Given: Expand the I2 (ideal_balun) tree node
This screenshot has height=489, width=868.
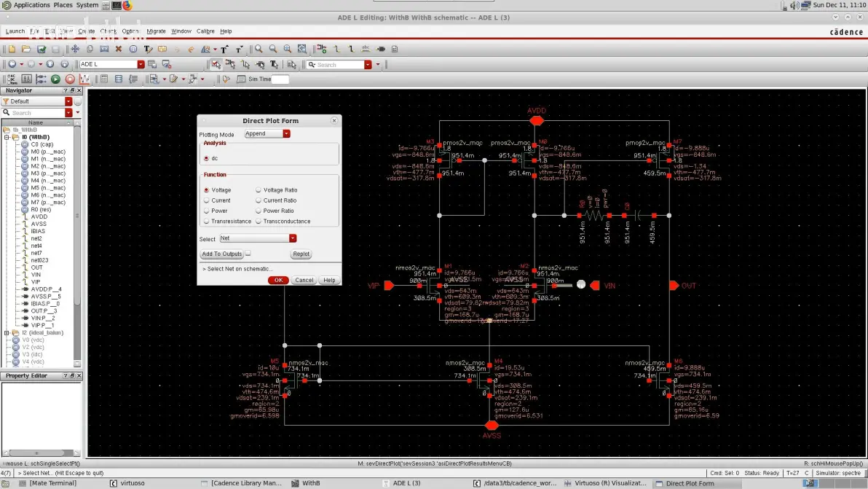Looking at the screenshot, I should (x=7, y=333).
